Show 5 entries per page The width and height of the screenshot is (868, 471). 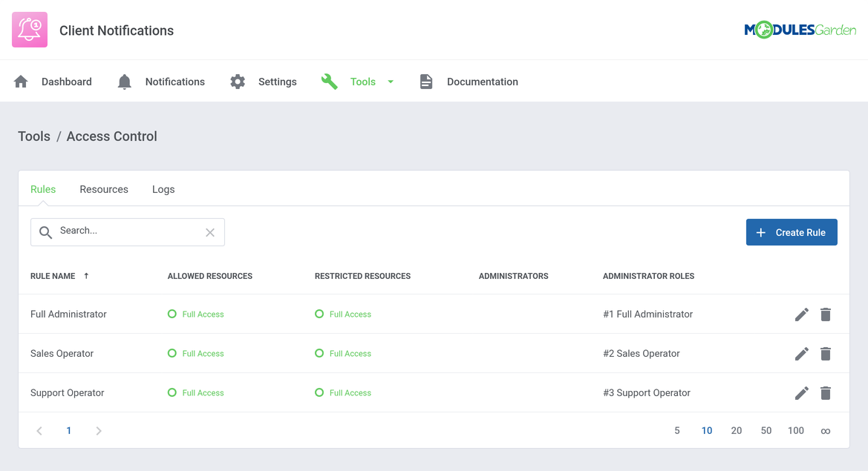pyautogui.click(x=677, y=431)
